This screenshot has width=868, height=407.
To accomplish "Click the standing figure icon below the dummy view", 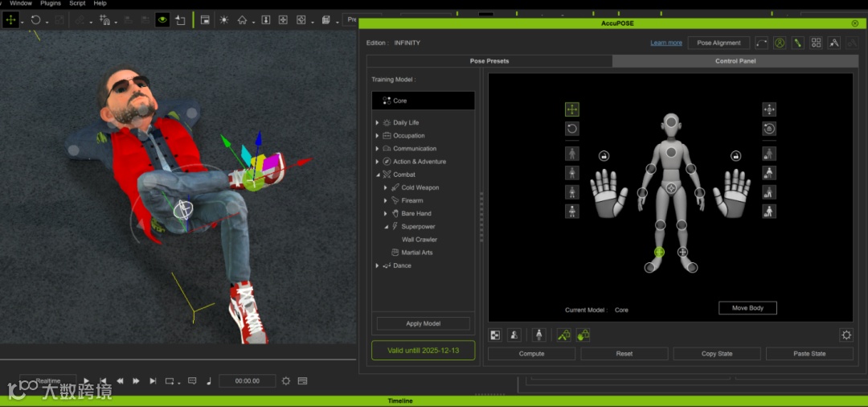I will tap(538, 335).
